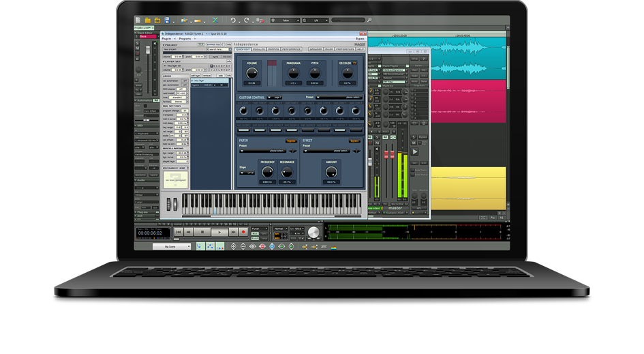Open the Custom Control page dropdown
Viewport: 644px width, 354px height.
point(275,98)
